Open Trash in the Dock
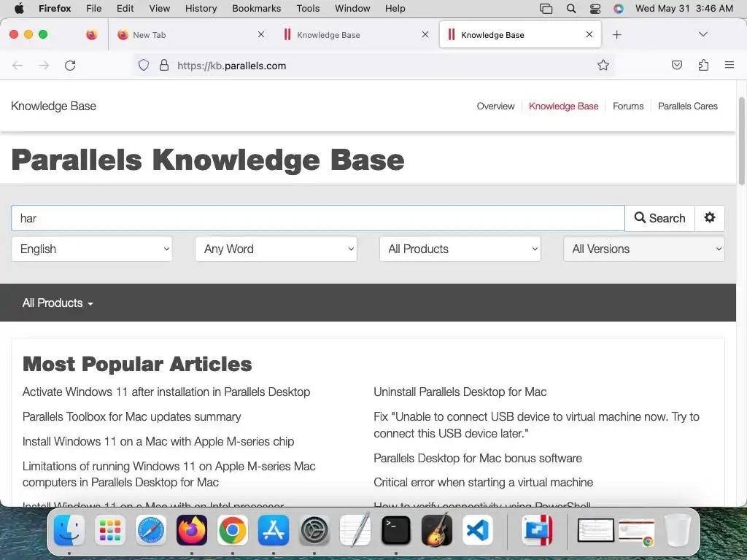 (678, 530)
